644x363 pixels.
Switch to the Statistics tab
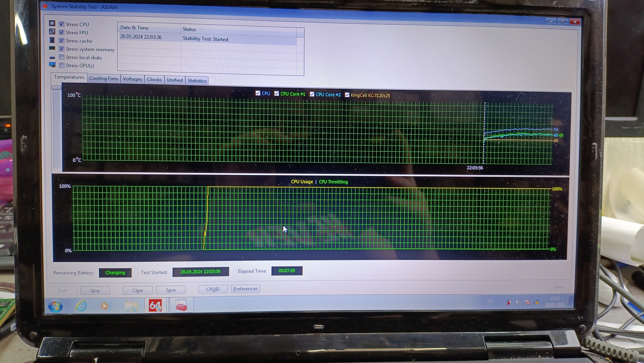197,80
